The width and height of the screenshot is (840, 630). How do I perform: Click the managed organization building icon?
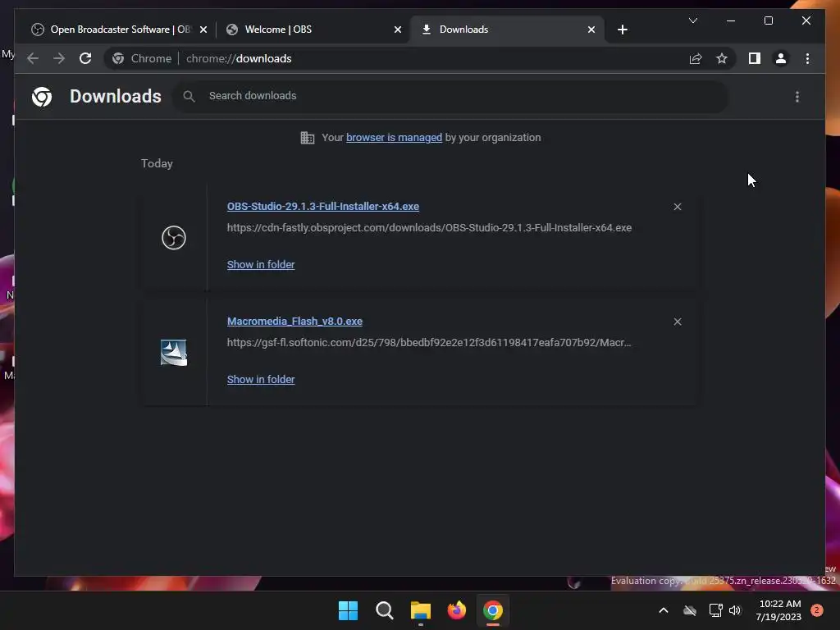click(308, 138)
